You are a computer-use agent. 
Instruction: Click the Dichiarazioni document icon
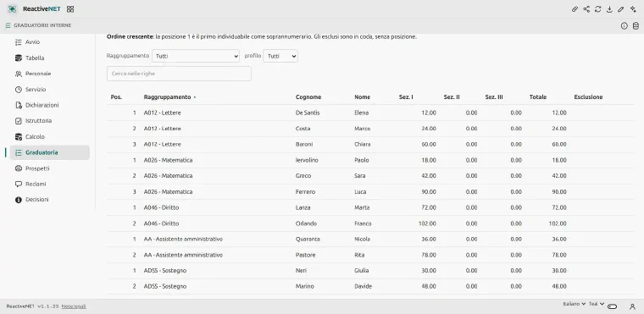click(18, 105)
